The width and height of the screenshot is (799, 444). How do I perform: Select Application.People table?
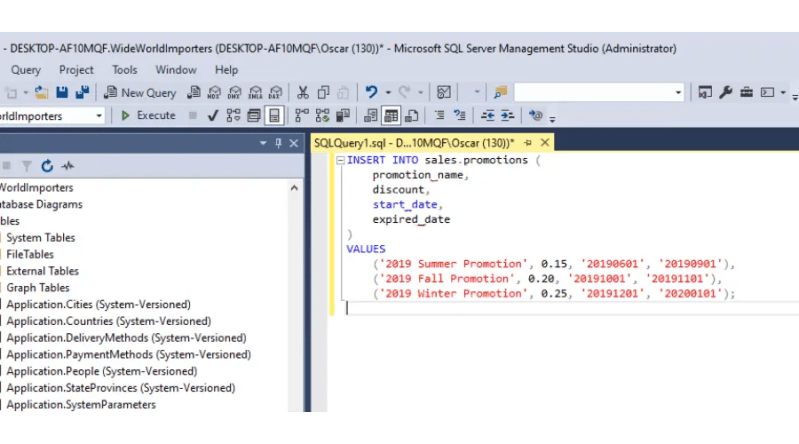tap(102, 372)
